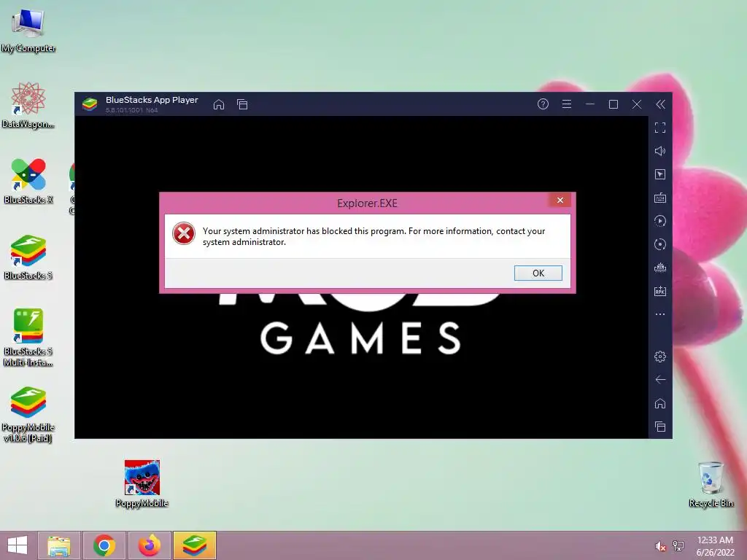Click the volume icon in BlueStacks sidebar
This screenshot has height=560, width=747.
click(x=659, y=151)
